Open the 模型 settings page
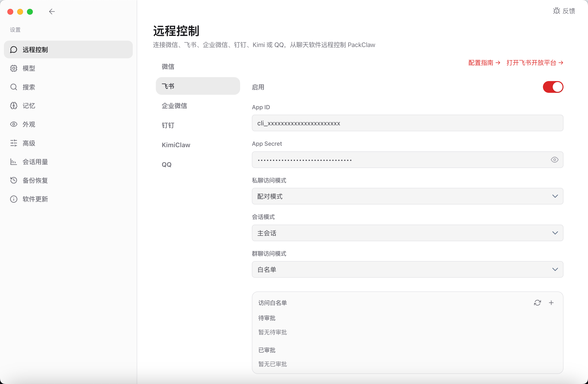This screenshot has height=384, width=588. [x=68, y=68]
